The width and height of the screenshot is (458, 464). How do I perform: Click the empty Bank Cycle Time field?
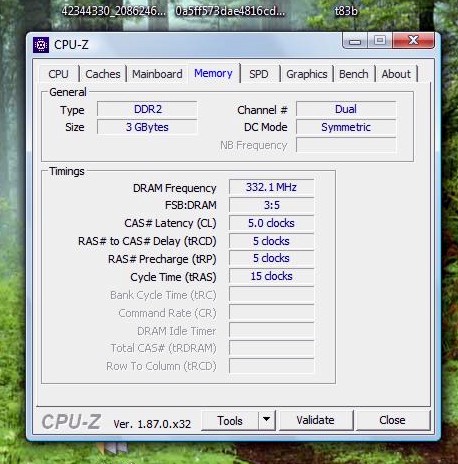coord(271,295)
